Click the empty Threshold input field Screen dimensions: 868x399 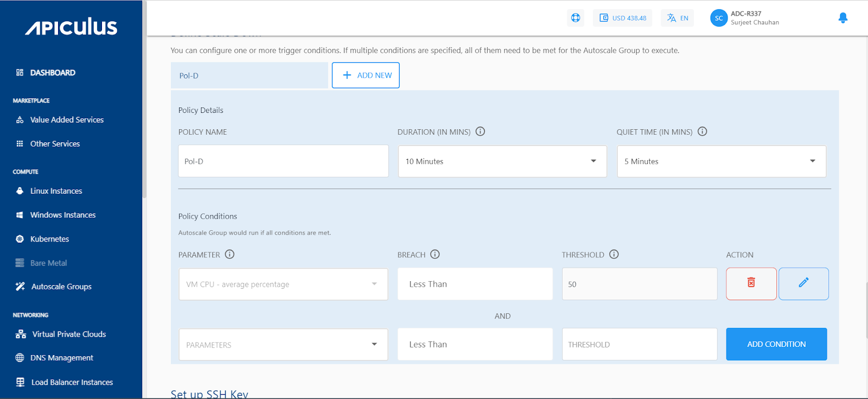(x=639, y=344)
